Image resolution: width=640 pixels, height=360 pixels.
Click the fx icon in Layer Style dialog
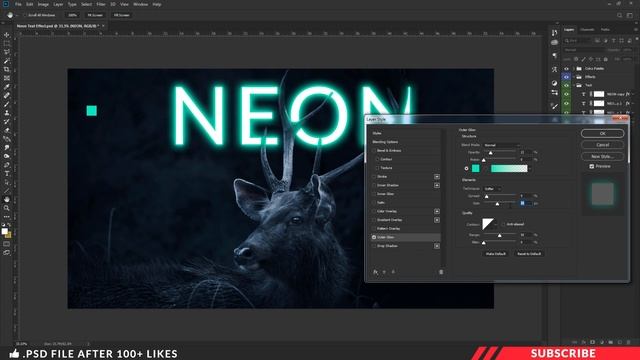coord(376,272)
